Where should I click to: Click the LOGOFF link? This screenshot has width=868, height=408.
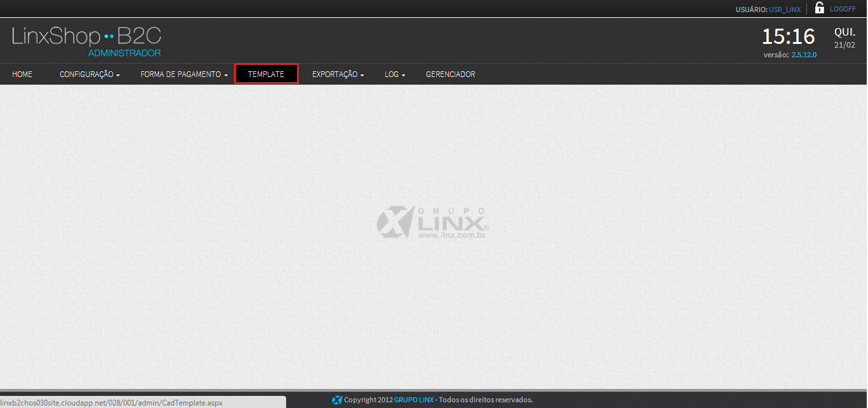click(x=843, y=9)
